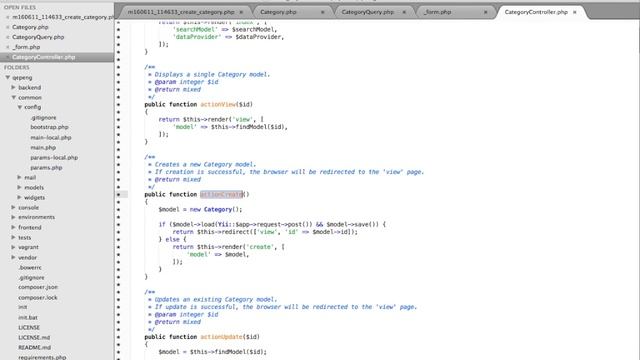This screenshot has width=640, height=360.
Task: Select the CategoryController.php tab
Action: [x=536, y=12]
